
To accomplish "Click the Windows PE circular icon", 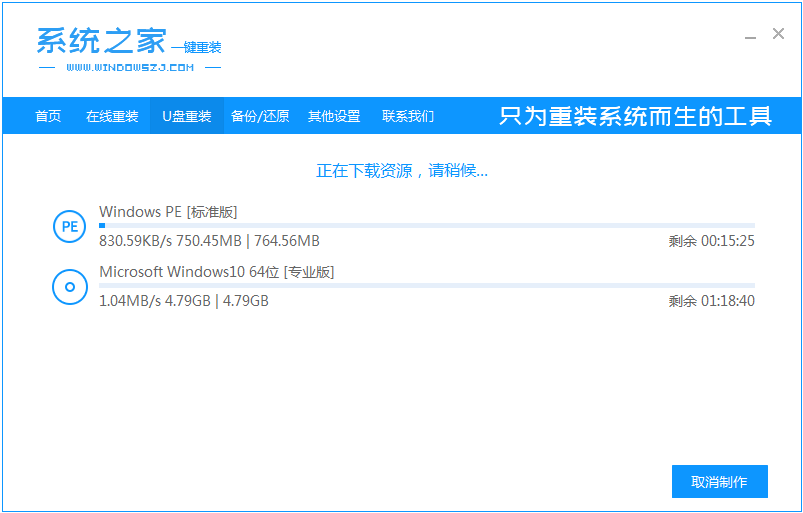I will [x=69, y=227].
